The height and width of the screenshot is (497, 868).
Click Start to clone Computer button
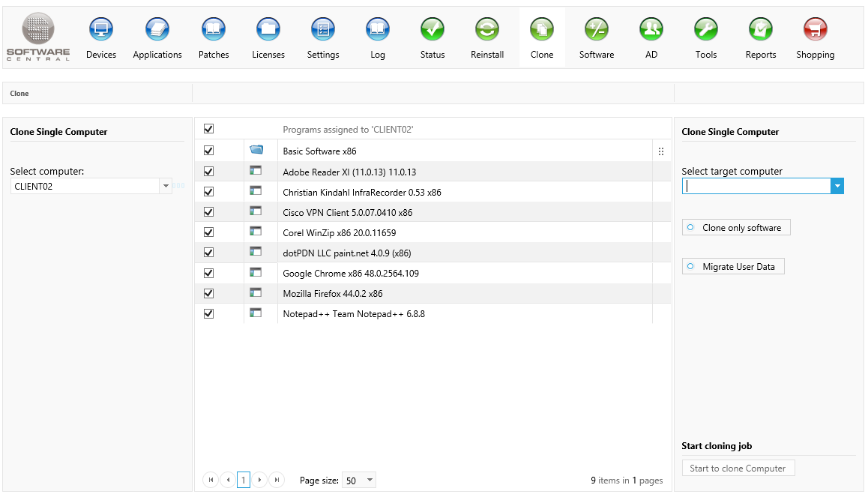point(738,469)
